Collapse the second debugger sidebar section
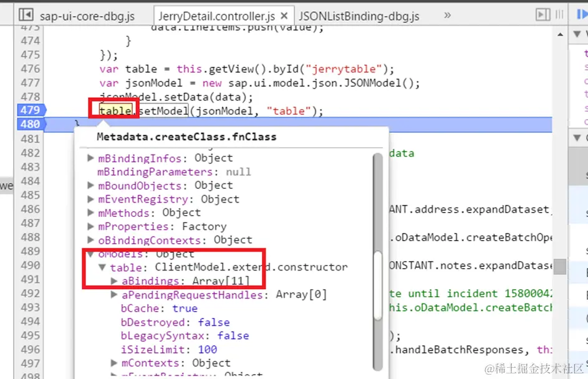The height and width of the screenshot is (379, 588). click(x=577, y=138)
